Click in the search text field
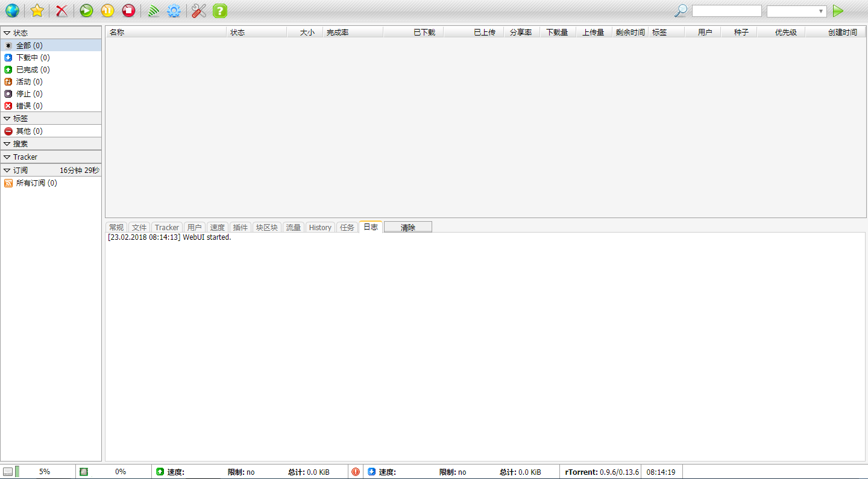 click(727, 11)
